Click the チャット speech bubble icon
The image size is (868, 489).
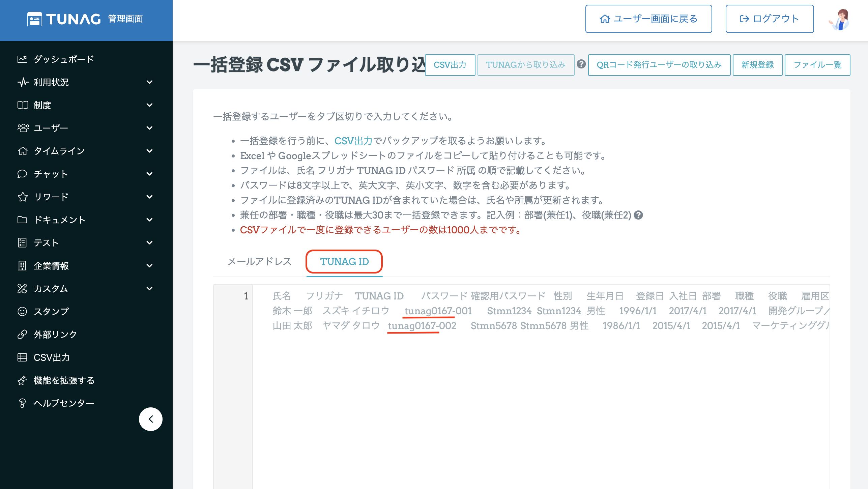tap(22, 174)
